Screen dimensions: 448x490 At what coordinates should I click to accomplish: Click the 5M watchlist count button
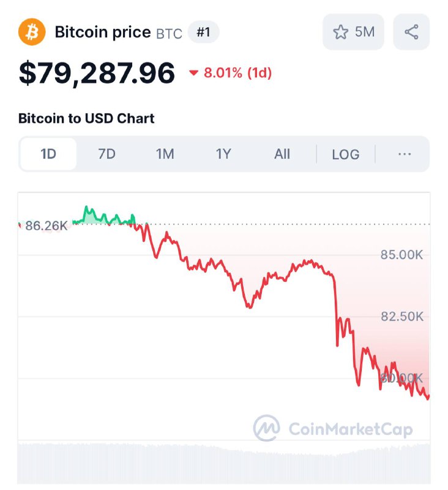tap(353, 32)
